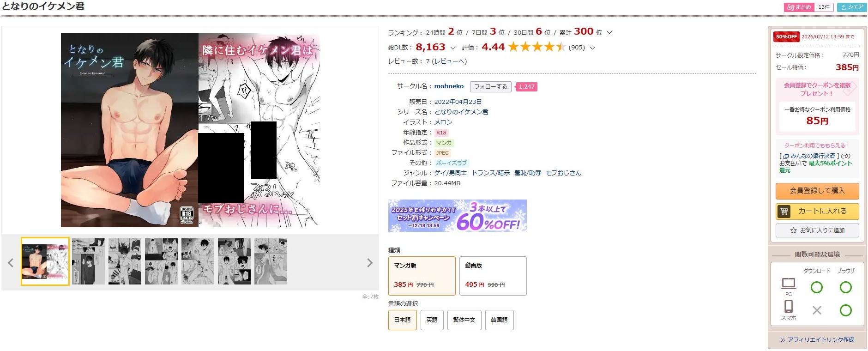
Task: Select the 動画版 edition option
Action: coord(493,276)
